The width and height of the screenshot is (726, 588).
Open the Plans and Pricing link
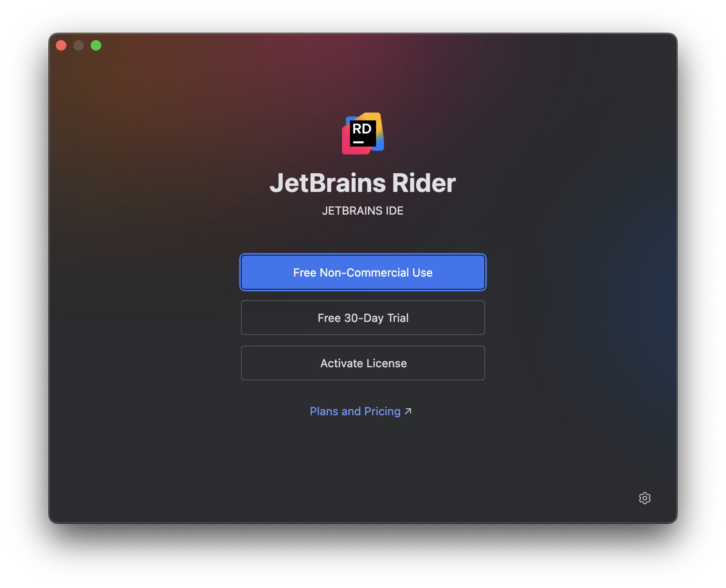(360, 411)
